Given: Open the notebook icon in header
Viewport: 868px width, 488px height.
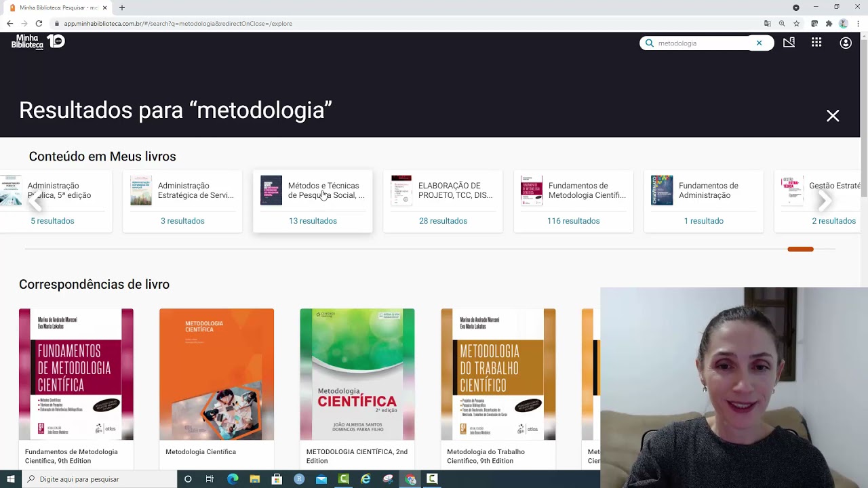Looking at the screenshot, I should (x=789, y=43).
